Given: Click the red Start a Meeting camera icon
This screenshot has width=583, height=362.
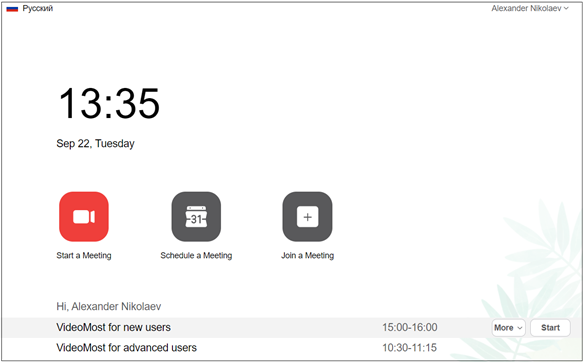Looking at the screenshot, I should point(84,217).
